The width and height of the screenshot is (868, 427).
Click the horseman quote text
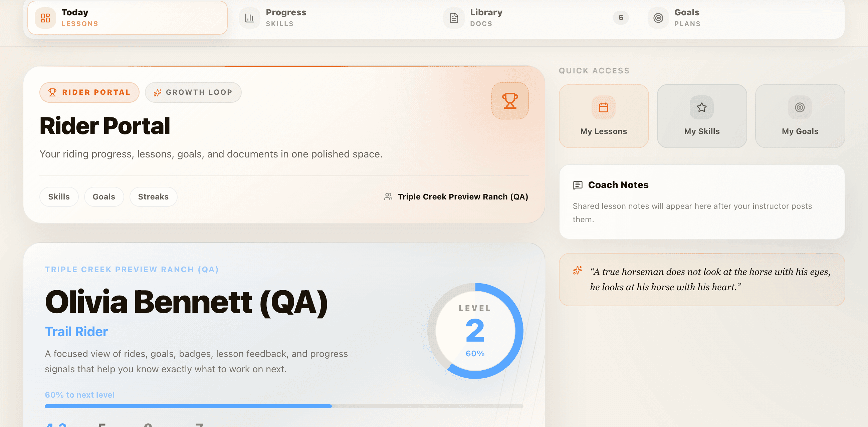coord(710,279)
